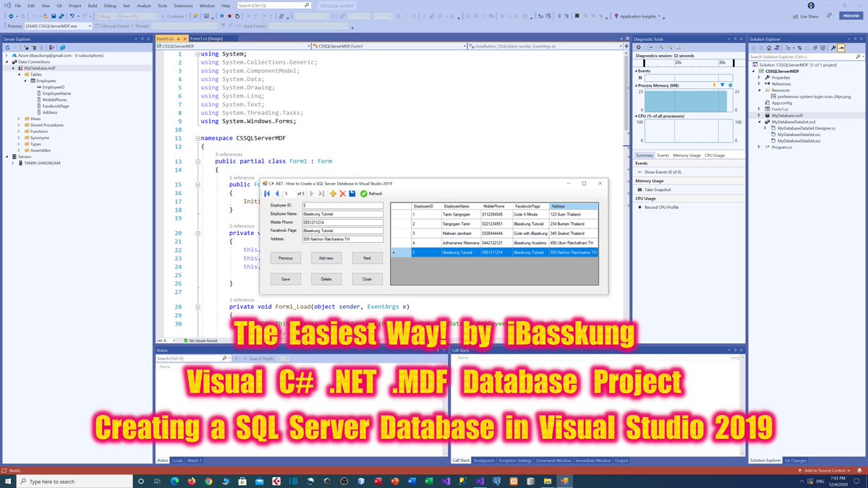This screenshot has width=868, height=488.
Task: Click the yellow plus Add record icon
Action: coord(333,194)
